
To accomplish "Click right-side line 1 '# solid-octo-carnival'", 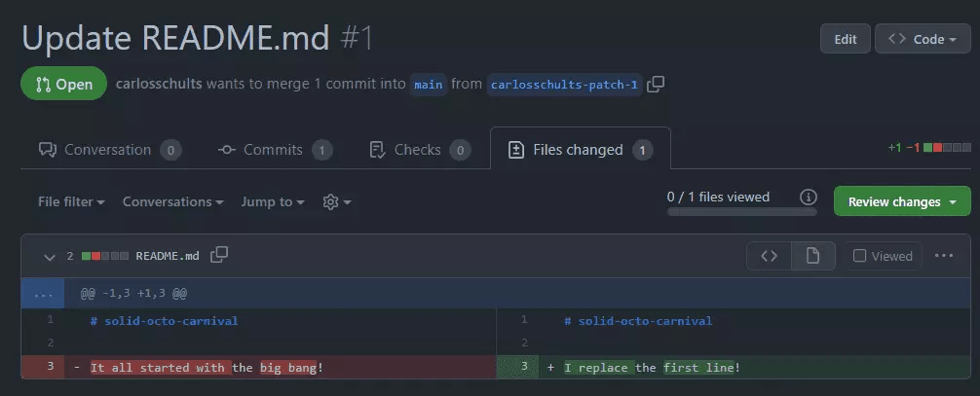I will (638, 321).
